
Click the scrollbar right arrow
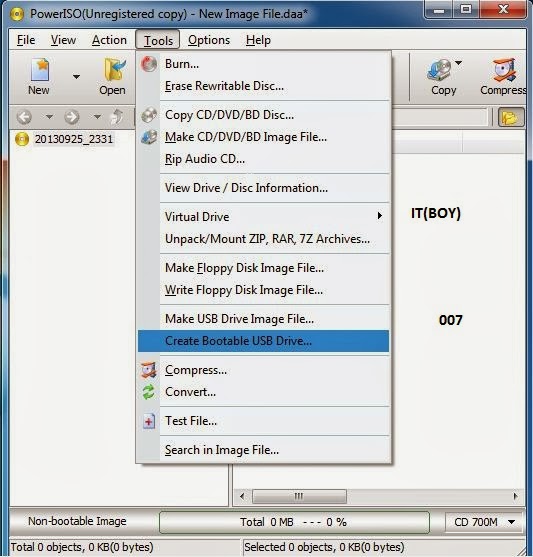(x=515, y=496)
